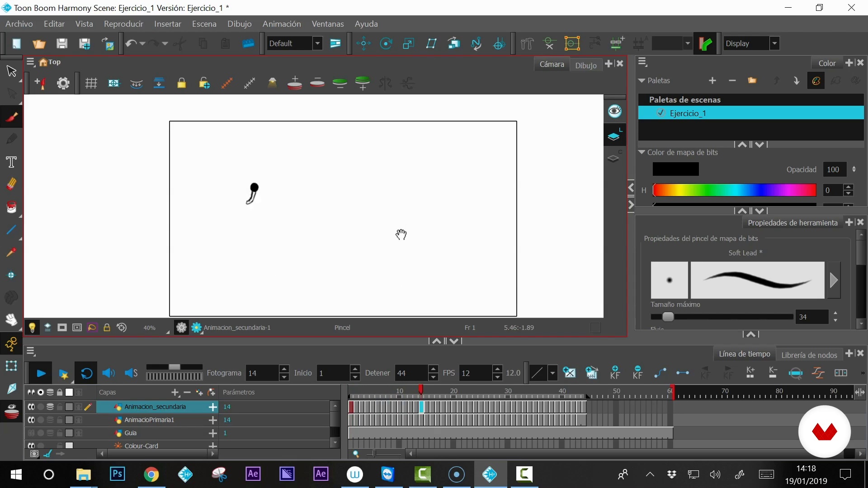Screen dimensions: 868x488
Task: Select the Paint bucket tool
Action: [11, 207]
